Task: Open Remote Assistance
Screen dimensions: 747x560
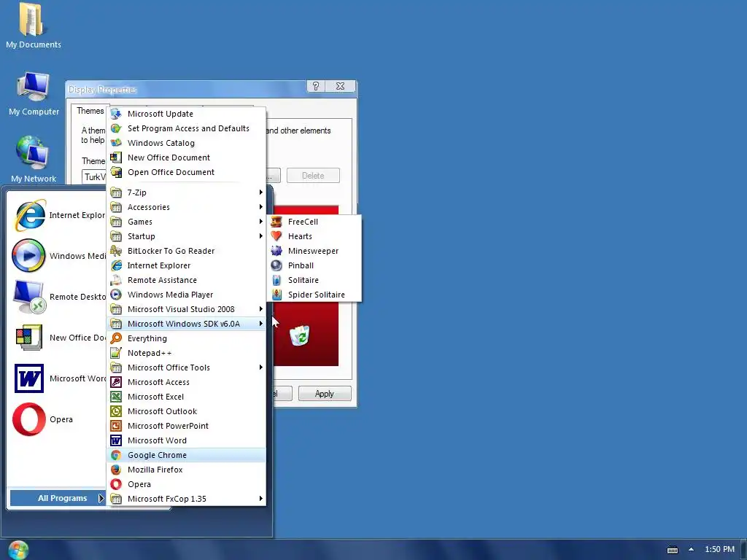Action: pos(186,280)
